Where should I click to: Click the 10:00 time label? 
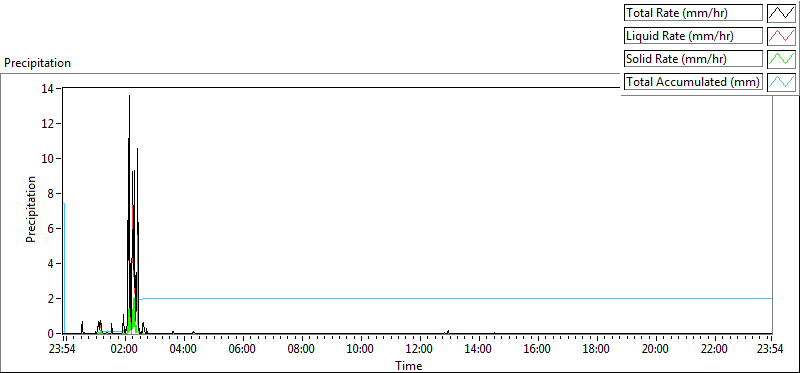[360, 349]
